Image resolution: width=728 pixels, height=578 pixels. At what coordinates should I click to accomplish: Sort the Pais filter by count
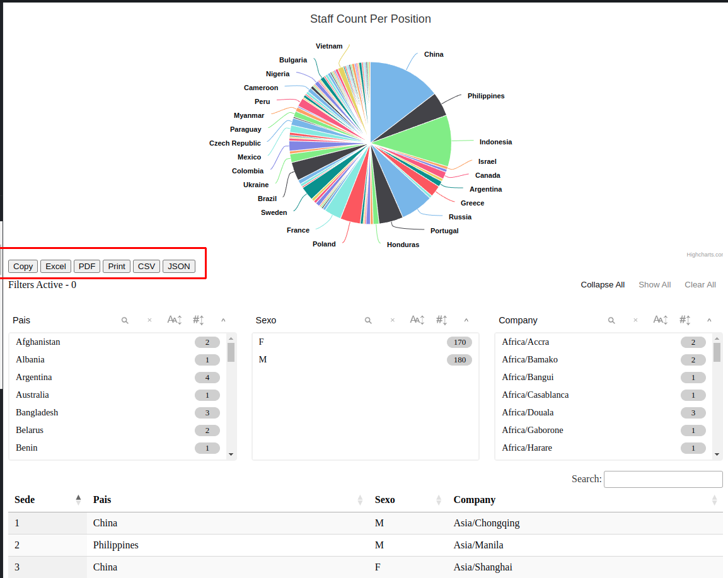click(x=198, y=320)
